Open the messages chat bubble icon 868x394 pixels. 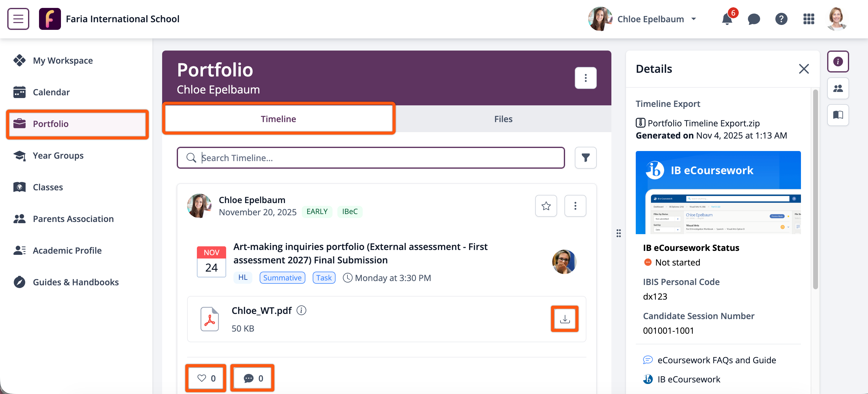pos(753,19)
